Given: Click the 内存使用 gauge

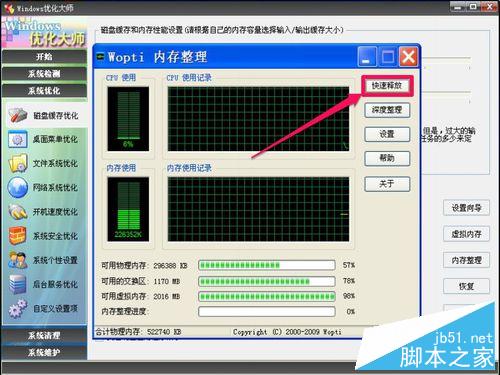Looking at the screenshot, I should point(128,209).
